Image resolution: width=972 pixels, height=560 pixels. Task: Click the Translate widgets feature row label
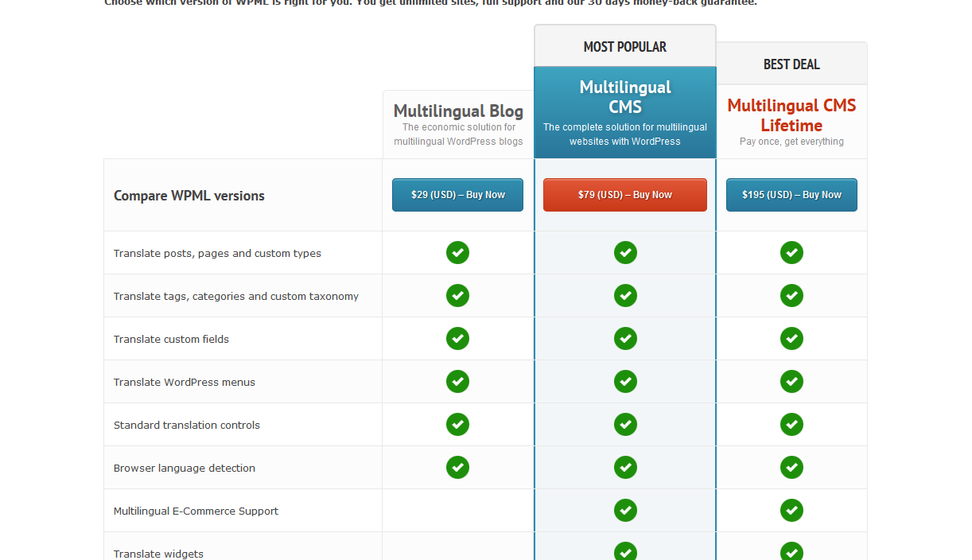(158, 554)
